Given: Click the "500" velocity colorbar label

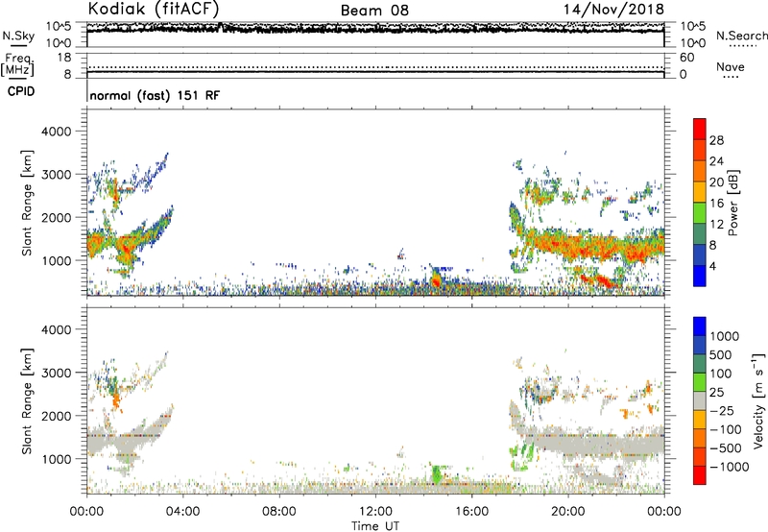Looking at the screenshot, I should [x=720, y=354].
